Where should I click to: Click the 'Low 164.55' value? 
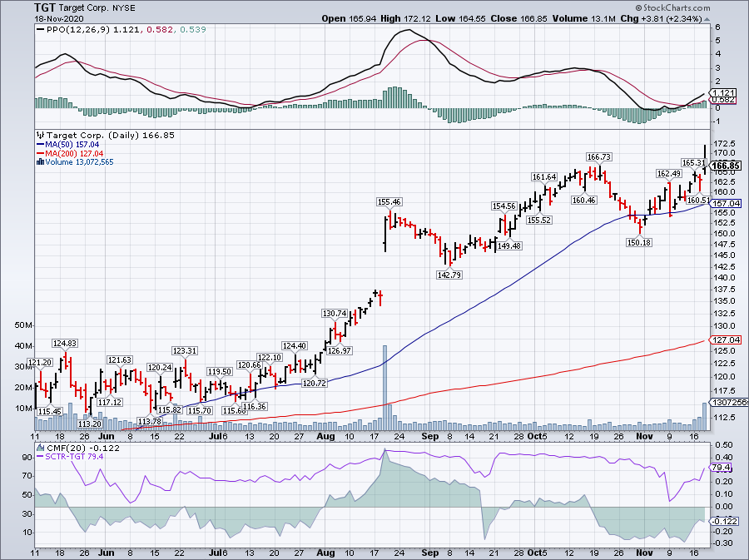460,18
